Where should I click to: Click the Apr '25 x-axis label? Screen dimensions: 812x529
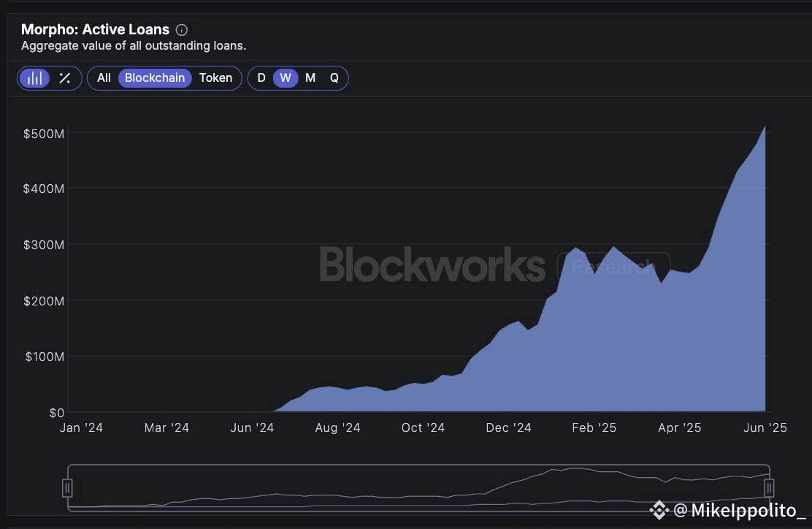679,428
